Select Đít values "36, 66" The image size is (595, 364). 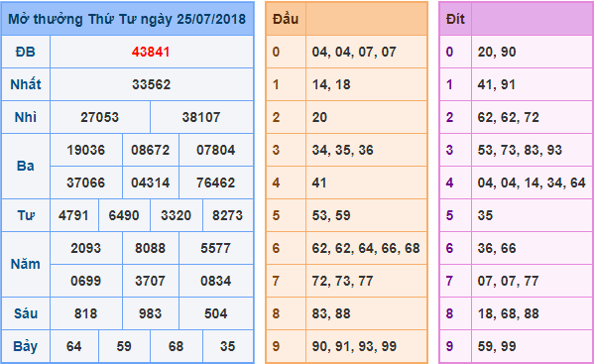tap(497, 248)
